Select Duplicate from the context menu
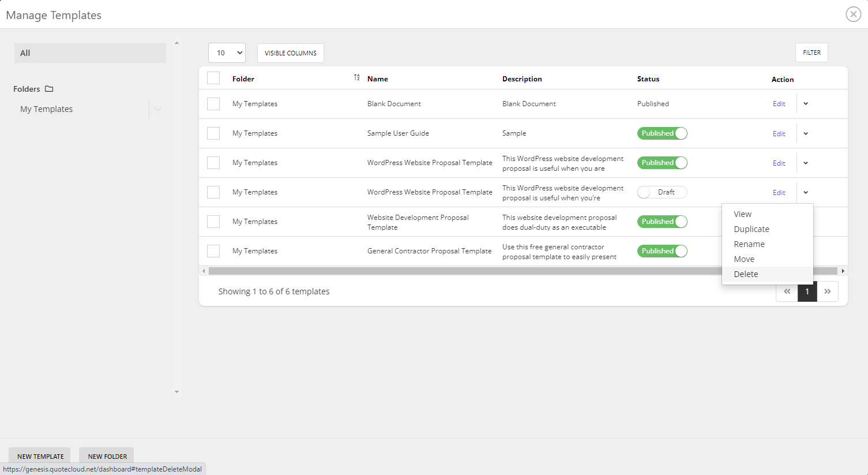Viewport: 868px width, 475px height. click(x=751, y=229)
